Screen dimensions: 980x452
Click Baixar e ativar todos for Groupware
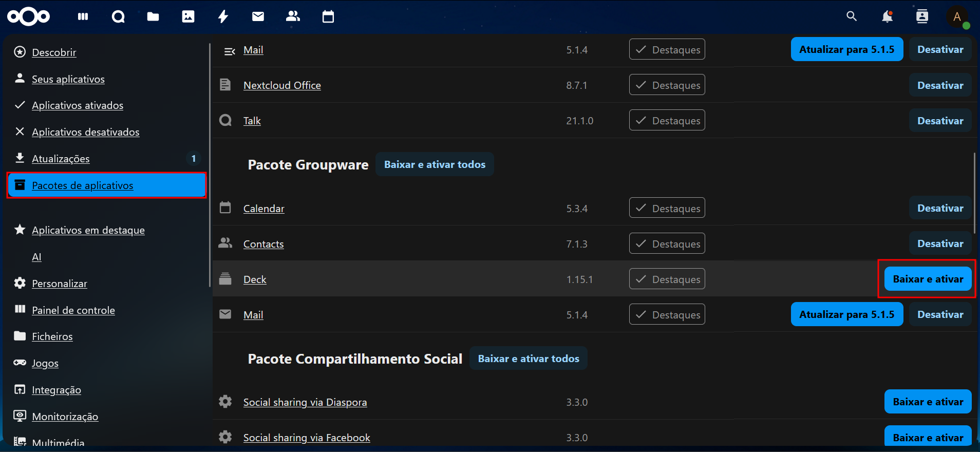[435, 164]
